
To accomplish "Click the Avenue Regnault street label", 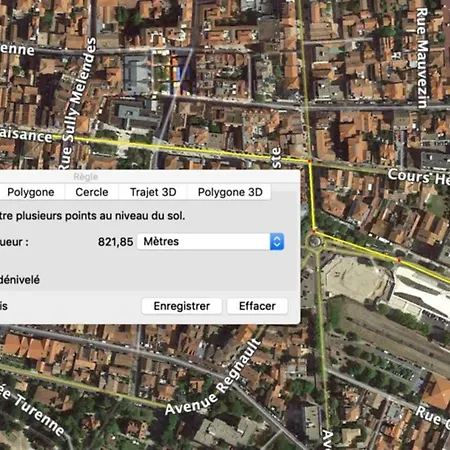I will pos(213,377).
